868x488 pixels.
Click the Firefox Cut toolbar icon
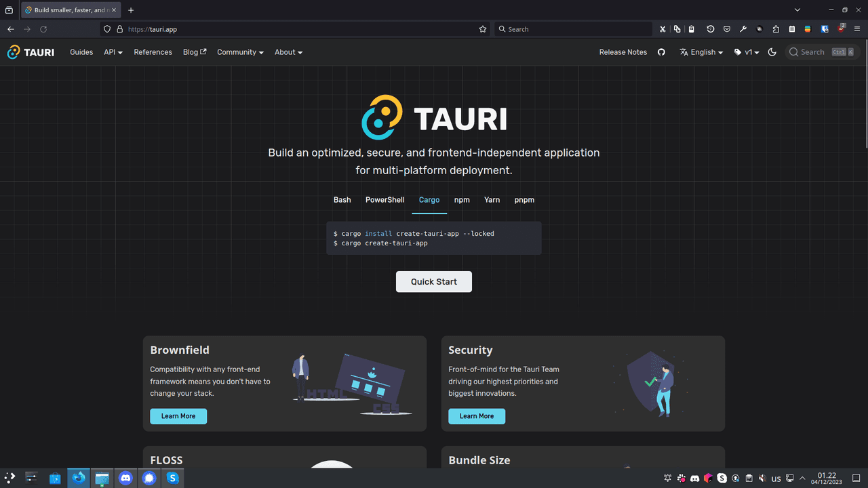tap(663, 29)
